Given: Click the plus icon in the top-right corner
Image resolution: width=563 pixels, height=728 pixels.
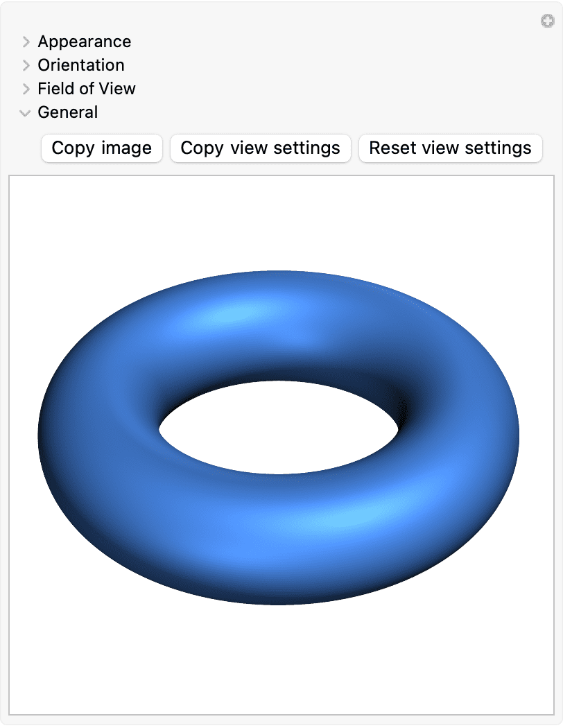Looking at the screenshot, I should tap(547, 21).
